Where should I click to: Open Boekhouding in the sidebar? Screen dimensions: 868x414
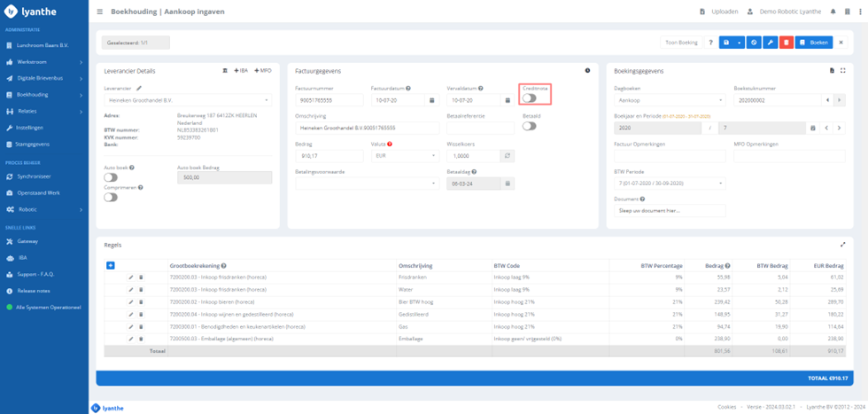pyautogui.click(x=44, y=94)
